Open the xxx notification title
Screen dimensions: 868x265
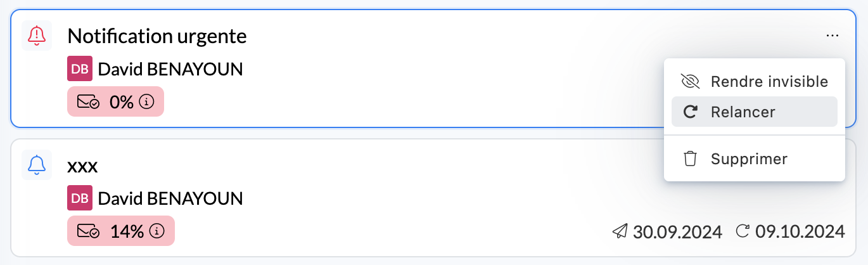82,167
